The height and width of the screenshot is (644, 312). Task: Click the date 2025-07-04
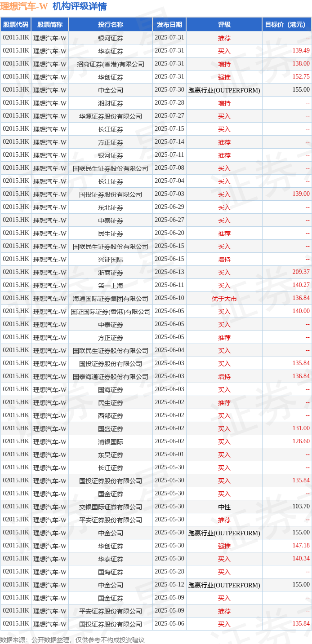click(169, 181)
